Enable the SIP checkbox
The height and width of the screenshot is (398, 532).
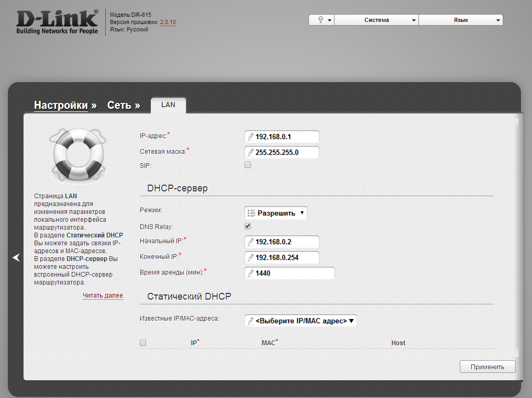click(248, 165)
